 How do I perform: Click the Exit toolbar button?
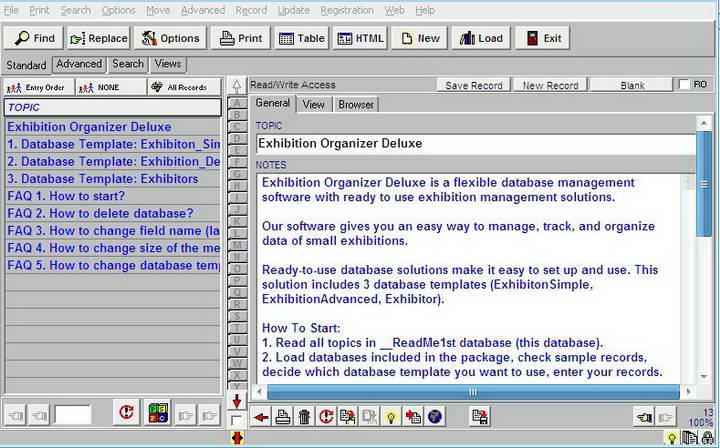tap(543, 38)
